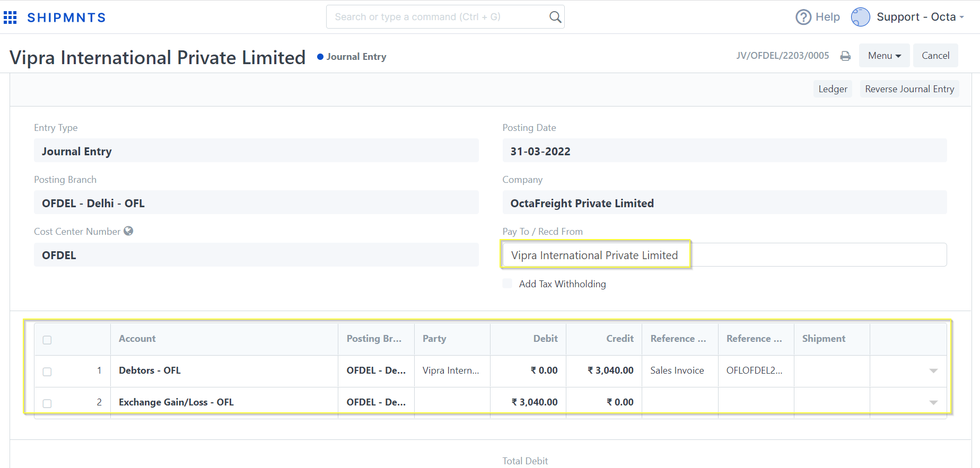Click the Journal Entry entry type field
Image resolution: width=980 pixels, height=468 pixels.
click(256, 151)
